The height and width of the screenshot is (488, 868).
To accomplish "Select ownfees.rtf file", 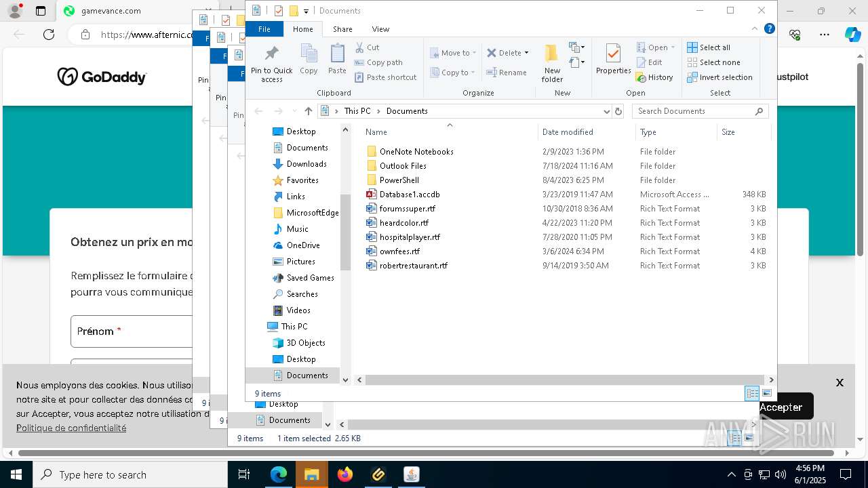I will (x=400, y=251).
